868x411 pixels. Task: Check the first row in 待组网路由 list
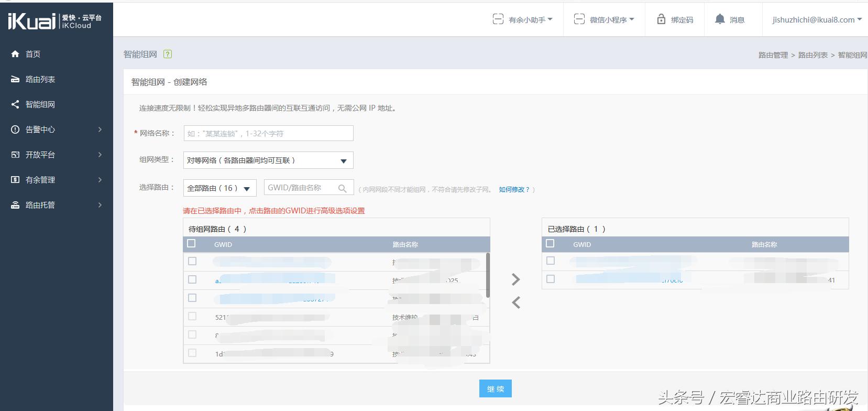pos(192,261)
